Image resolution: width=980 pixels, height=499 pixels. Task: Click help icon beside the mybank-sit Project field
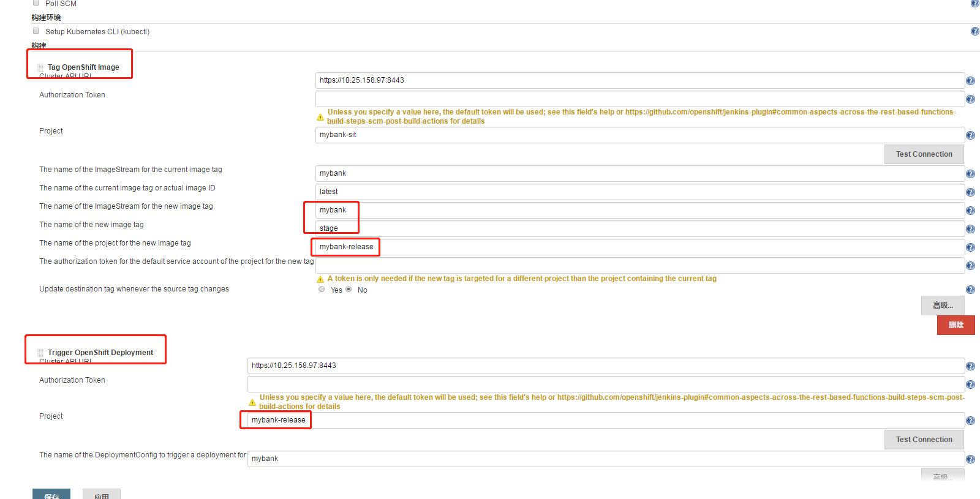click(x=970, y=135)
